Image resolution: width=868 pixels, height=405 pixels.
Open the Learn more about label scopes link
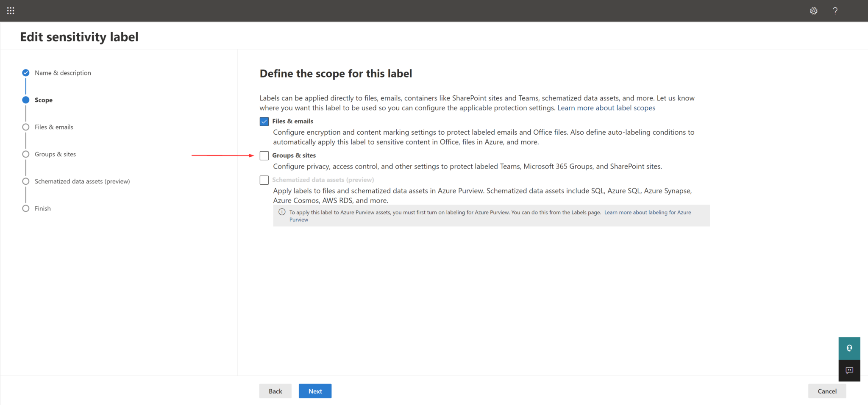click(x=606, y=108)
